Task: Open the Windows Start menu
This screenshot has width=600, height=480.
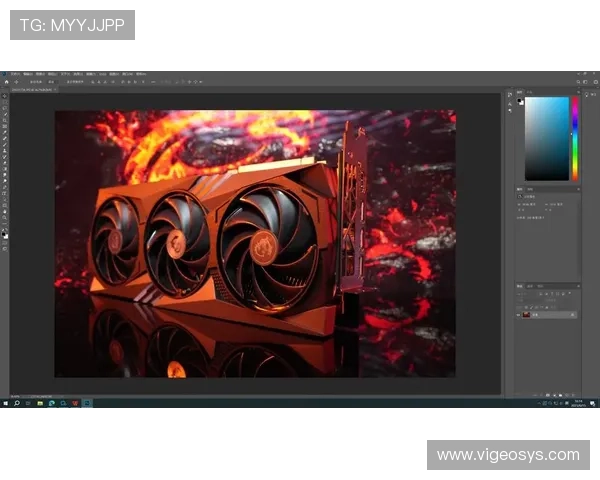Action: click(x=5, y=403)
